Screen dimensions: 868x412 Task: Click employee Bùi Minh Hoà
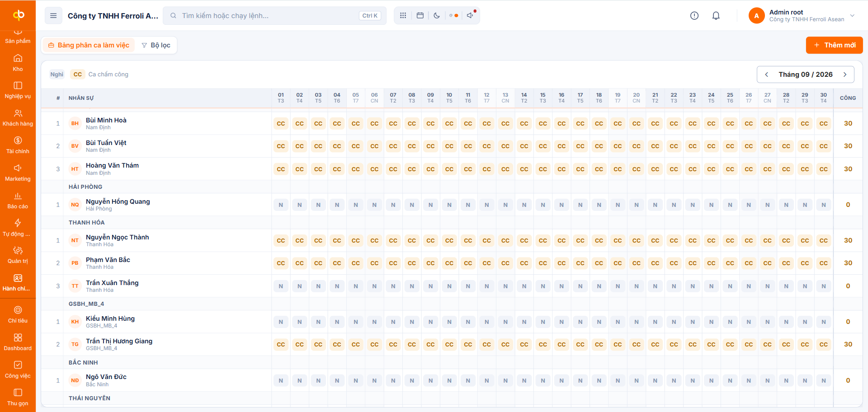pos(106,120)
